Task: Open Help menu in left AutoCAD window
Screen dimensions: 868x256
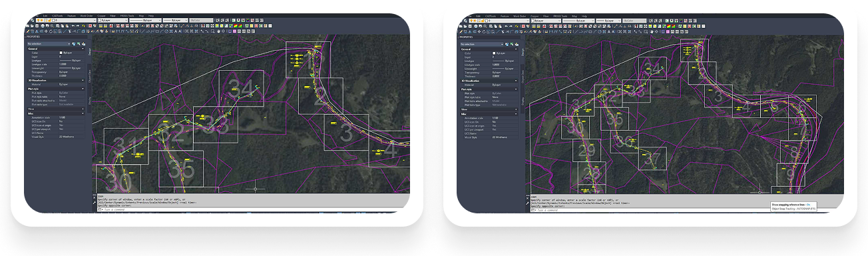Action: 151,16
